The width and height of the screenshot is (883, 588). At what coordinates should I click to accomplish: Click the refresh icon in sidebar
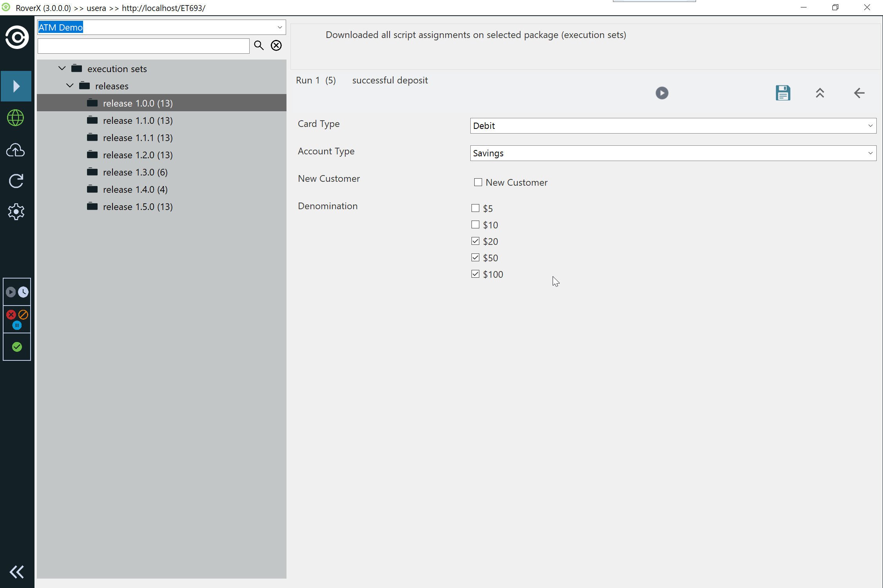point(16,181)
